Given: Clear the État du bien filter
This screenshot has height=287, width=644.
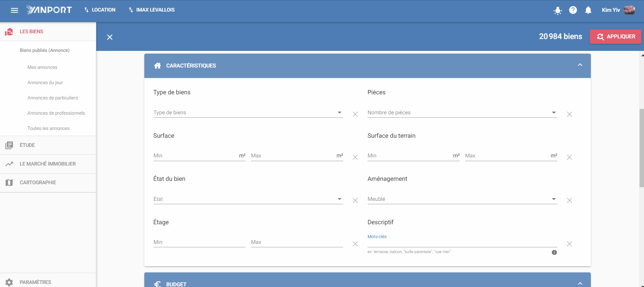Looking at the screenshot, I should pyautogui.click(x=355, y=200).
